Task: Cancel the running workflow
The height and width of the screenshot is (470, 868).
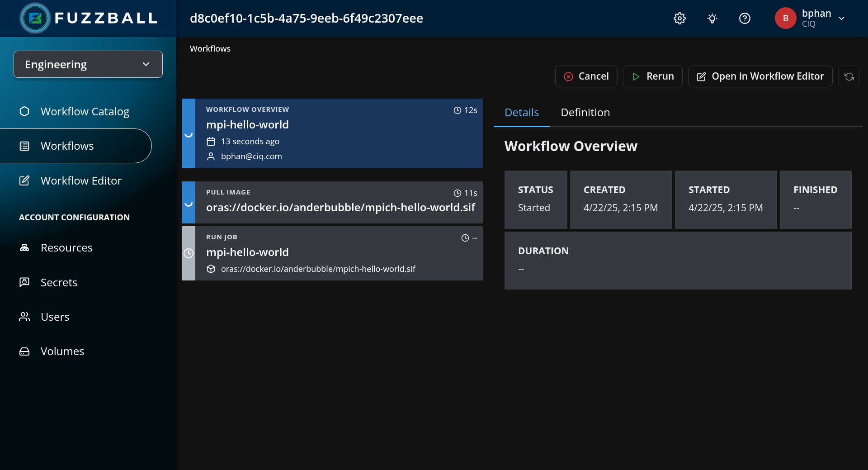Action: pos(586,76)
